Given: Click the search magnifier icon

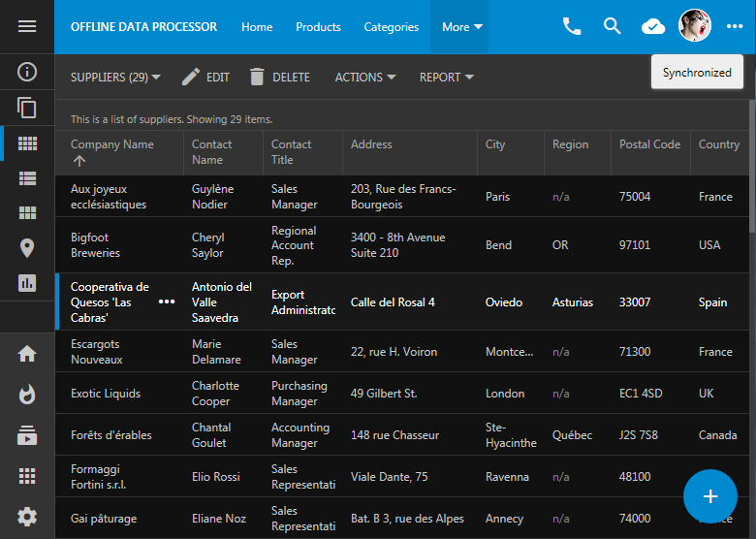Looking at the screenshot, I should (613, 26).
